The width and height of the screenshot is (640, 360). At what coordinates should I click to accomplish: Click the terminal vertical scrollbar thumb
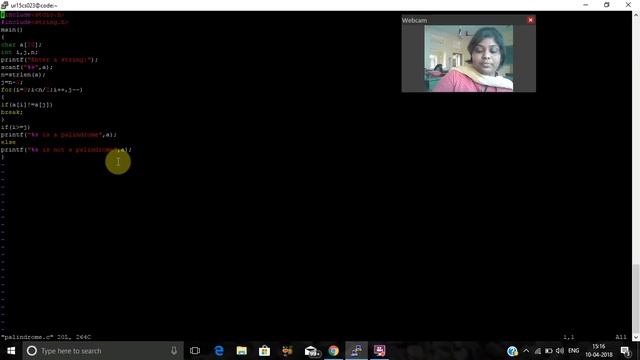(636, 299)
